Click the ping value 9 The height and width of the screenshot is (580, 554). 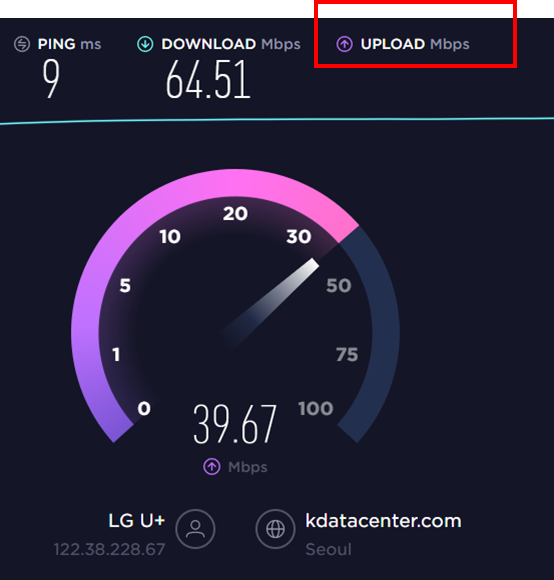[x=51, y=79]
